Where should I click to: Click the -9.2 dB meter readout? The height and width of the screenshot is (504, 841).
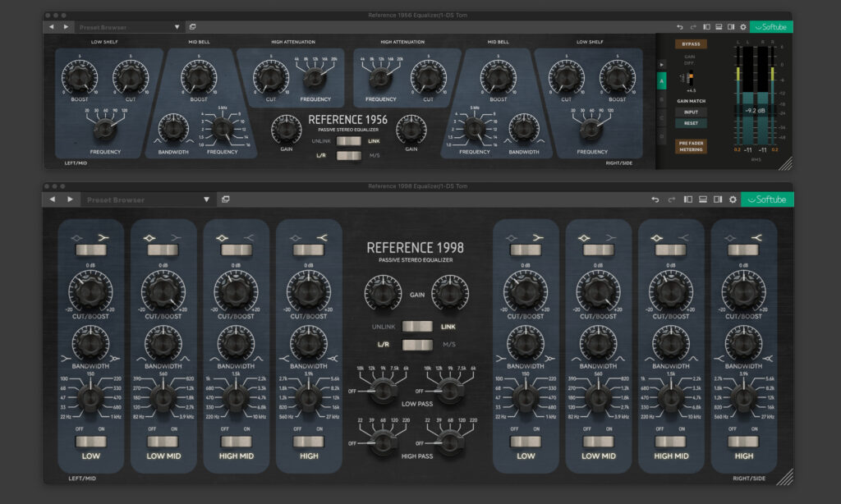coord(755,111)
